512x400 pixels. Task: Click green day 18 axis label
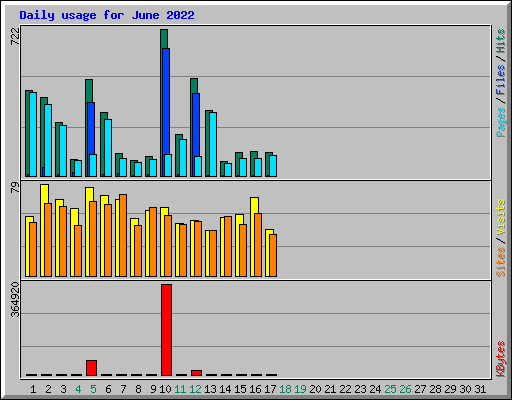285,389
